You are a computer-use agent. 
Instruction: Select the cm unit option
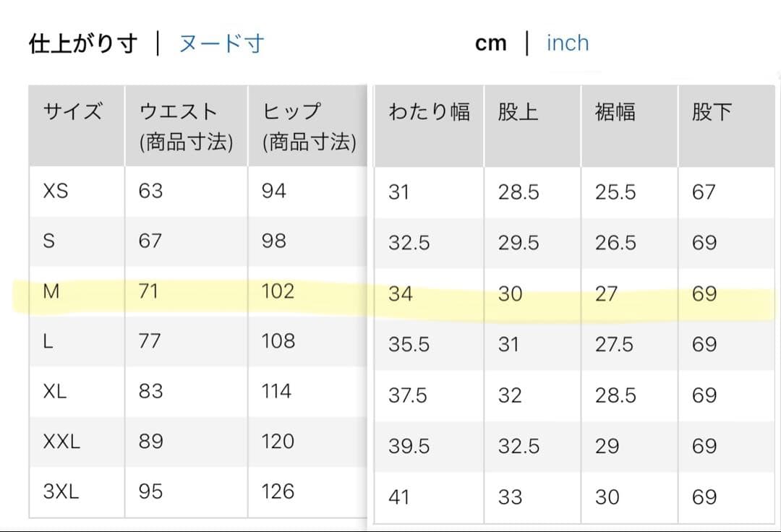tap(490, 44)
